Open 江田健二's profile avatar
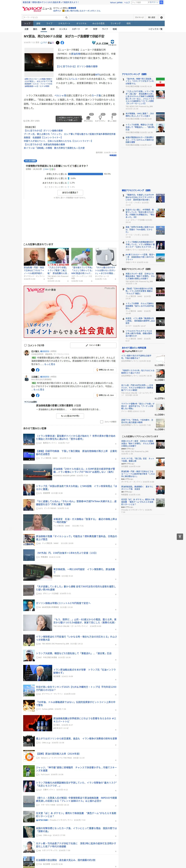186x868 pixels. (x=27, y=378)
